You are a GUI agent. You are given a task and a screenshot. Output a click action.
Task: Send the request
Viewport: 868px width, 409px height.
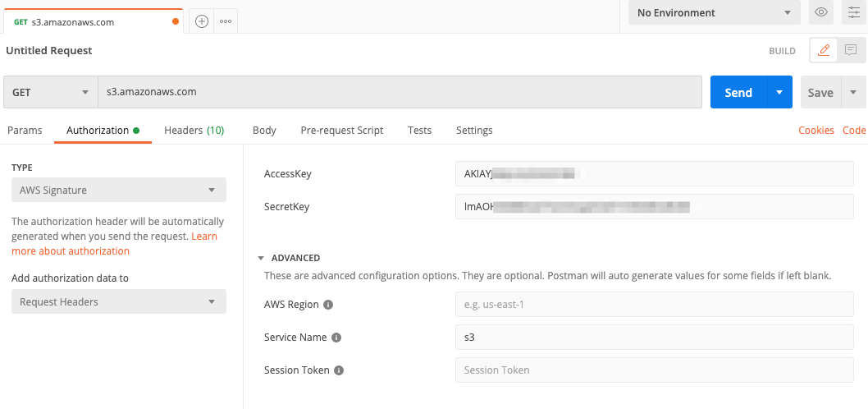(x=738, y=92)
